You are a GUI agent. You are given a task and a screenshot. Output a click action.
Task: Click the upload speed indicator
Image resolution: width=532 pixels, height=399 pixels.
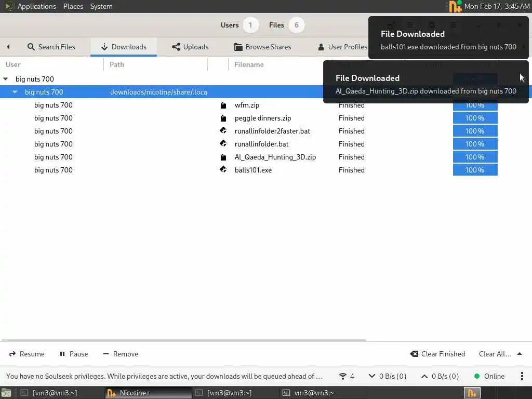[x=440, y=376]
